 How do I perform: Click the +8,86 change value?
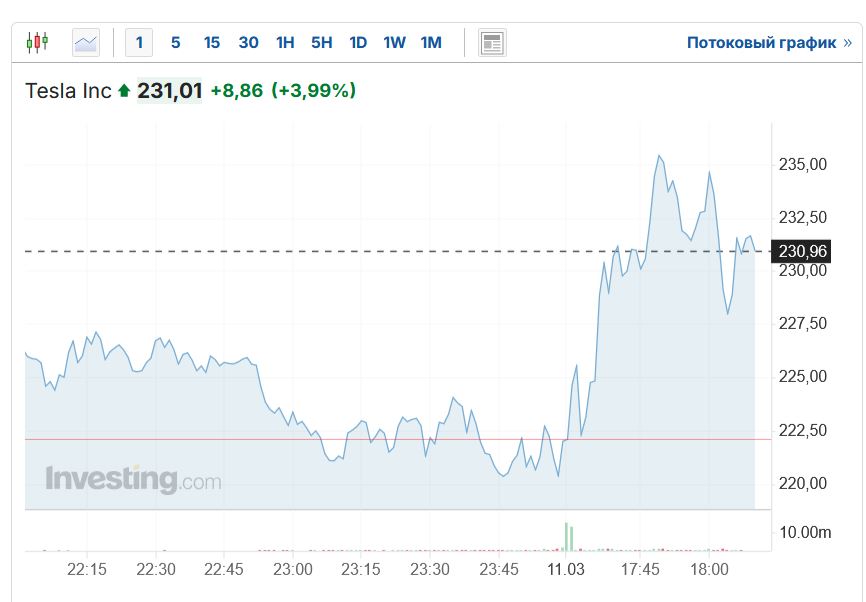point(237,91)
